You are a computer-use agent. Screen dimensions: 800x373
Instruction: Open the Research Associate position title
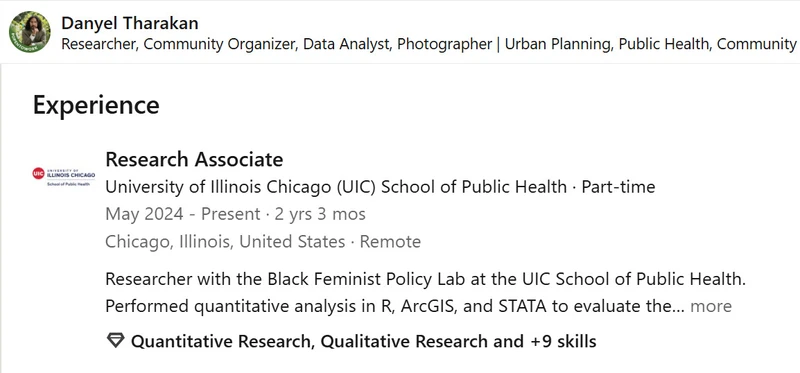(194, 160)
